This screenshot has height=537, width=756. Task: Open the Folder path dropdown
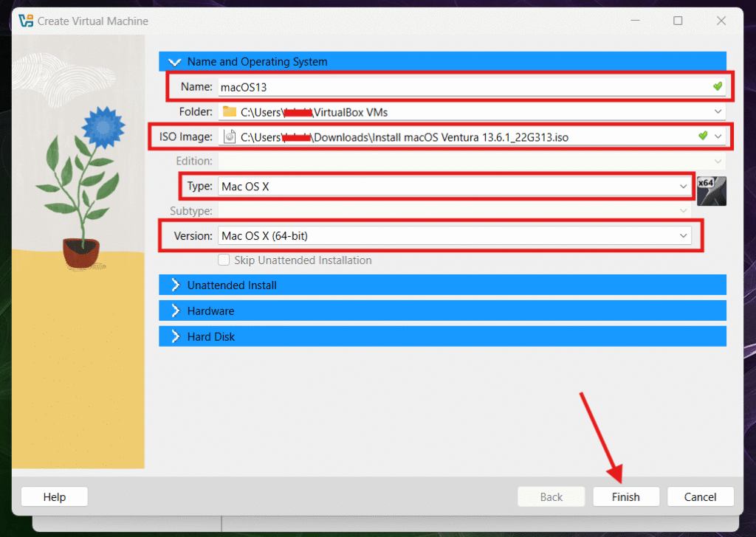point(718,112)
